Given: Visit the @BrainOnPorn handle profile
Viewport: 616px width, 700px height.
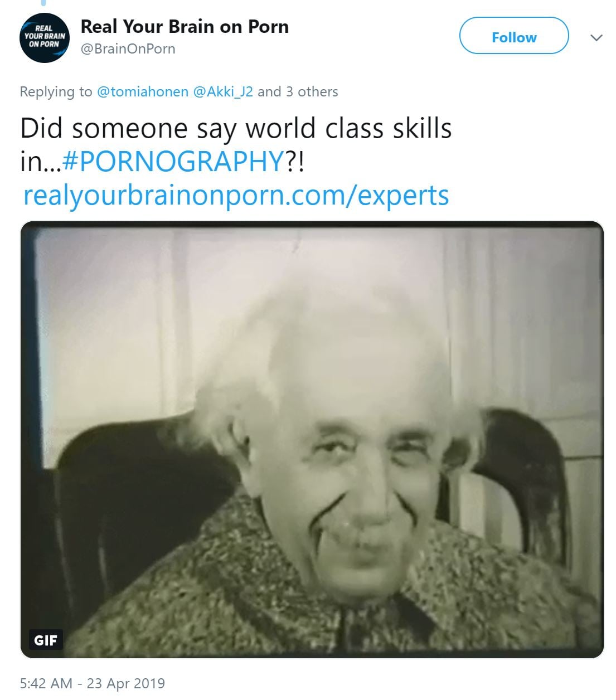Looking at the screenshot, I should (x=128, y=49).
